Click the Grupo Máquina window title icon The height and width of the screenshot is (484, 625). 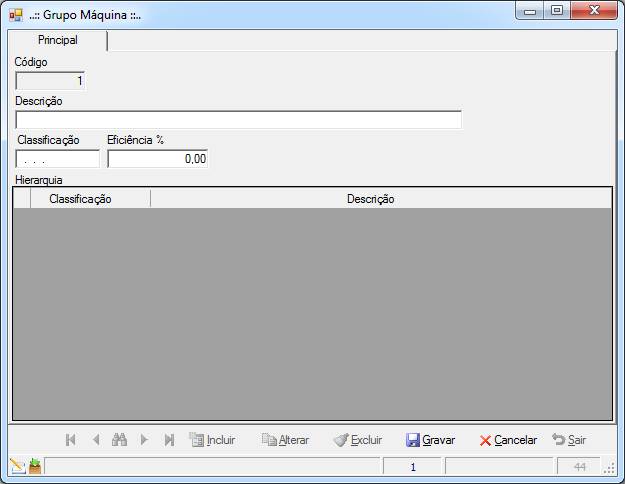[x=16, y=15]
